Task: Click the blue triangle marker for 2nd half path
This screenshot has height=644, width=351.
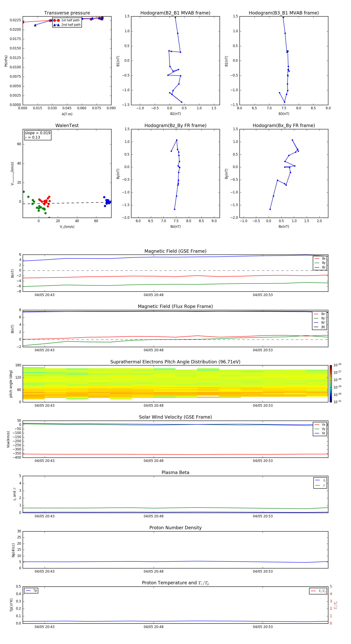Action: 57,25
